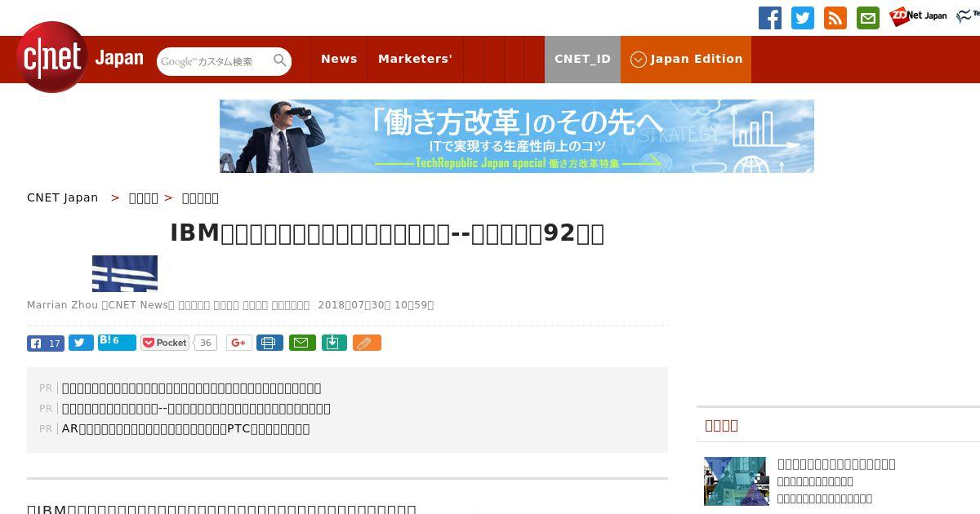The height and width of the screenshot is (514, 980).
Task: Print the article with printer icon
Action: click(x=269, y=343)
